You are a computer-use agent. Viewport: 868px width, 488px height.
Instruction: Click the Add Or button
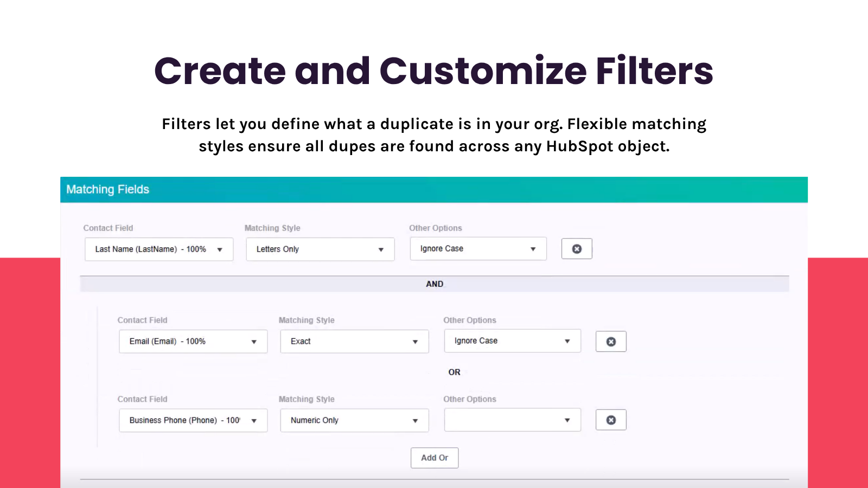[435, 458]
